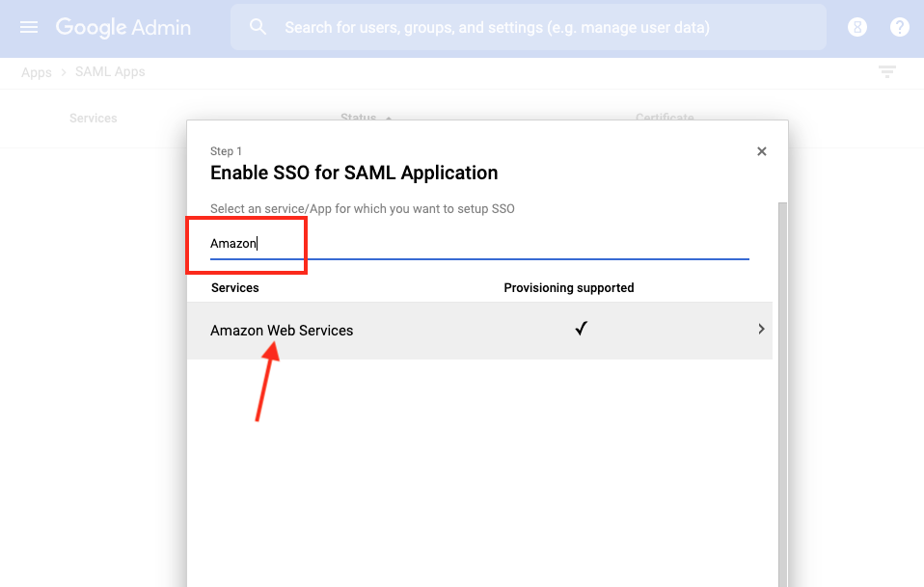Click the dialog's Services column header
This screenshot has height=587, width=924.
(x=234, y=288)
